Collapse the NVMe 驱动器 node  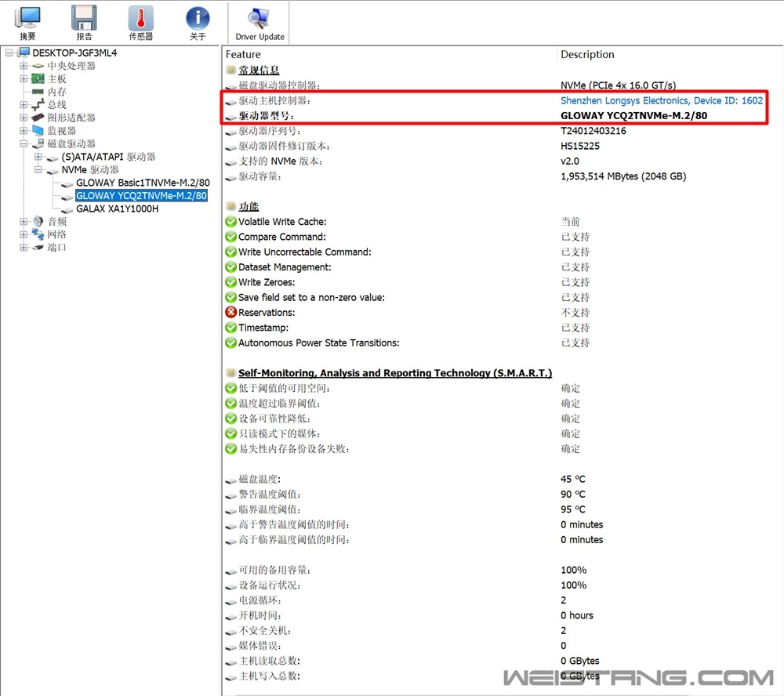(x=38, y=169)
